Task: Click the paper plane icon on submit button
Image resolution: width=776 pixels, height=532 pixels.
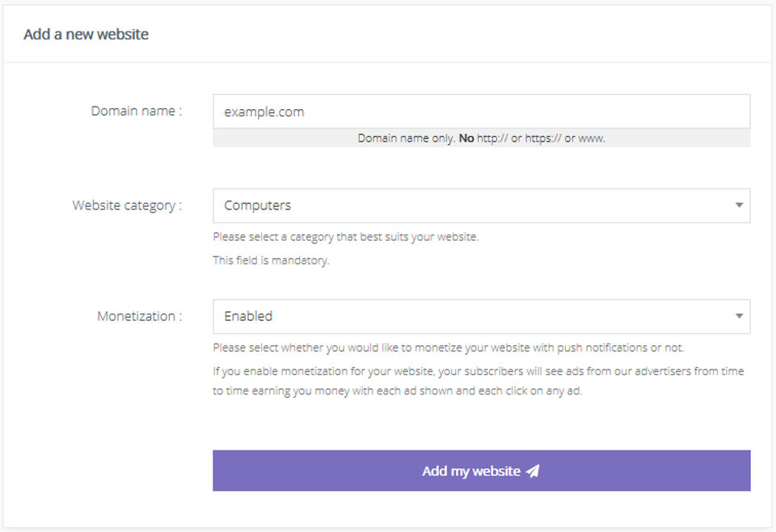Action: coord(533,471)
